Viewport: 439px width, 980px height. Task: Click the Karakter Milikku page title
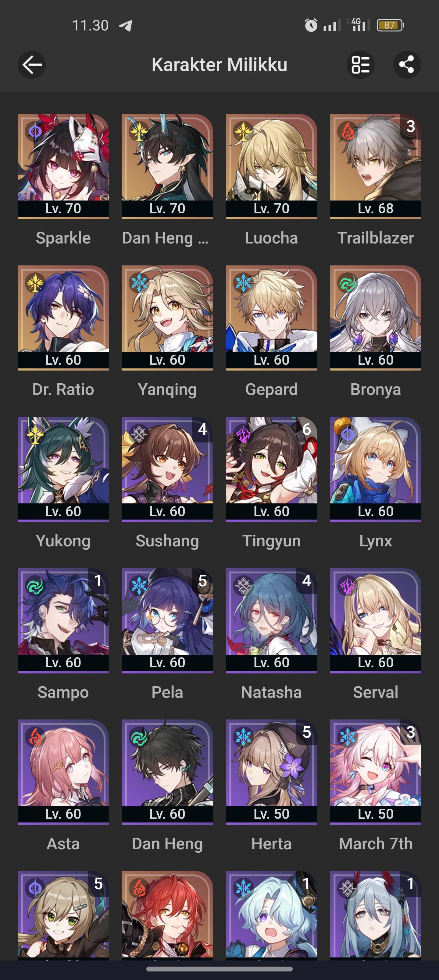[x=219, y=65]
